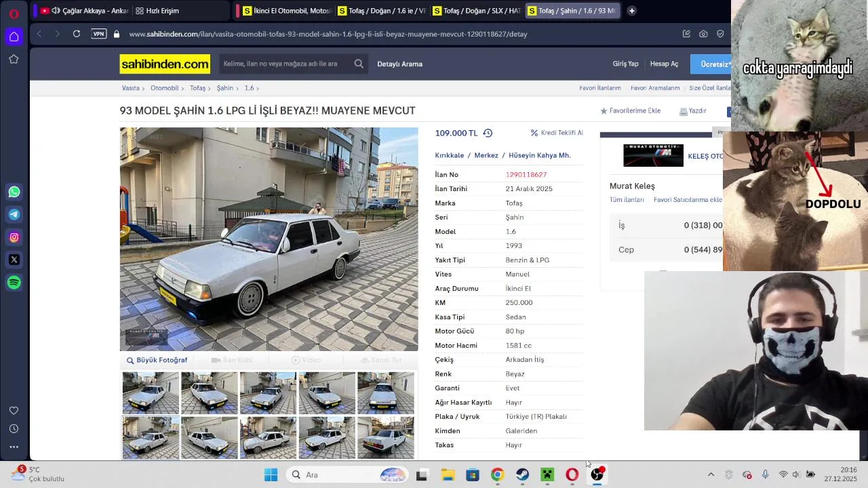Open File Explorer from taskbar

click(448, 474)
